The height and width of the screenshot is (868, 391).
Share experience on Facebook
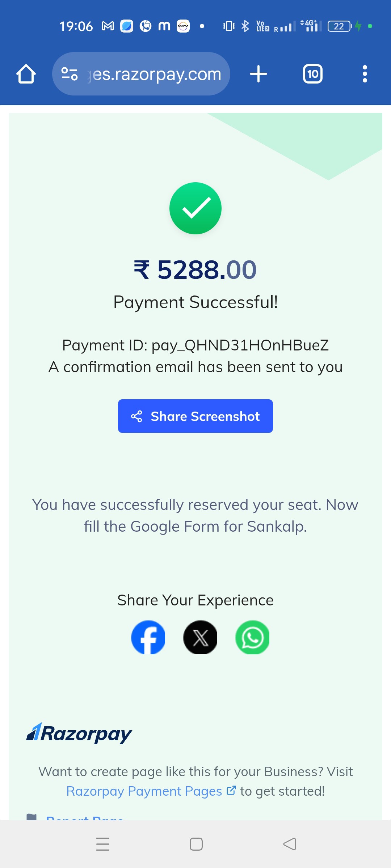(148, 637)
